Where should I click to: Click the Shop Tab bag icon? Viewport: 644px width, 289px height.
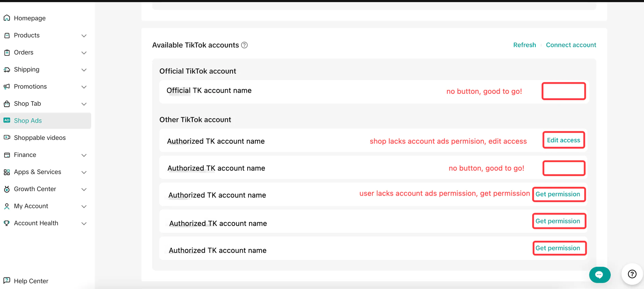(7, 104)
